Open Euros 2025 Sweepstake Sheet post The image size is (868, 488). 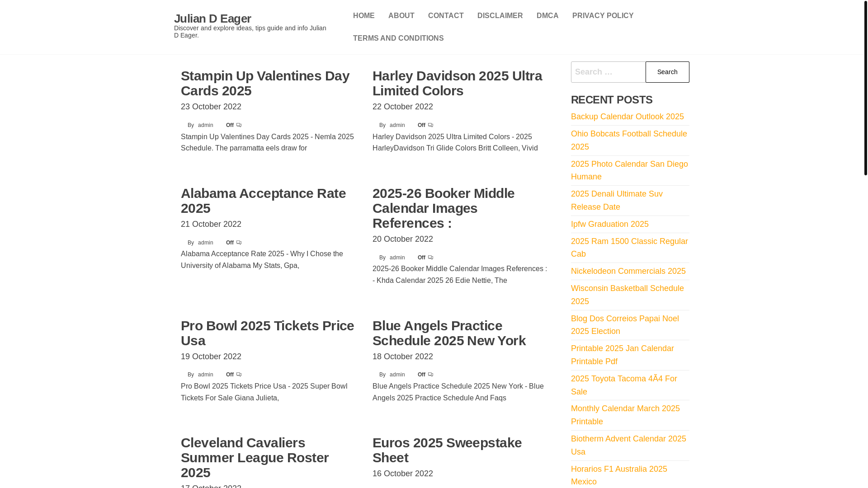447,450
